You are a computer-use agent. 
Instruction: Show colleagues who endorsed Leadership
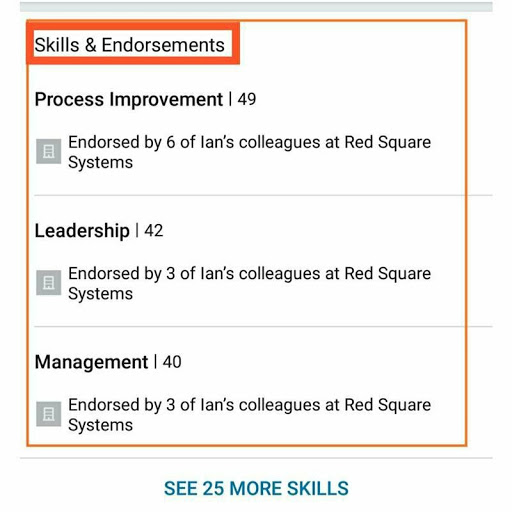pos(249,284)
